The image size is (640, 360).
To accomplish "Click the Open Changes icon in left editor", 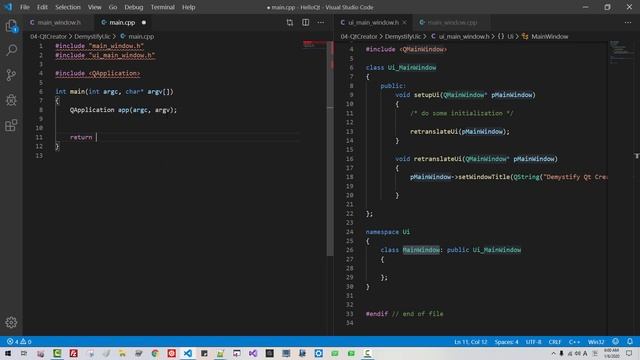I will tap(290, 22).
